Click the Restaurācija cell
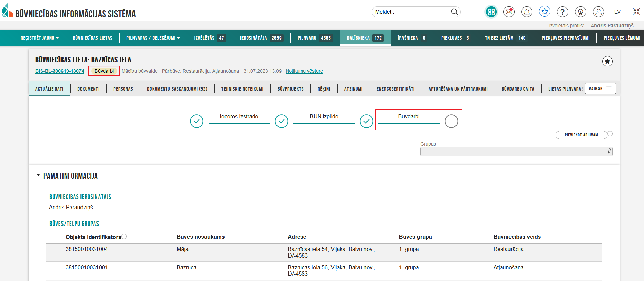The width and height of the screenshot is (644, 281). (x=508, y=249)
